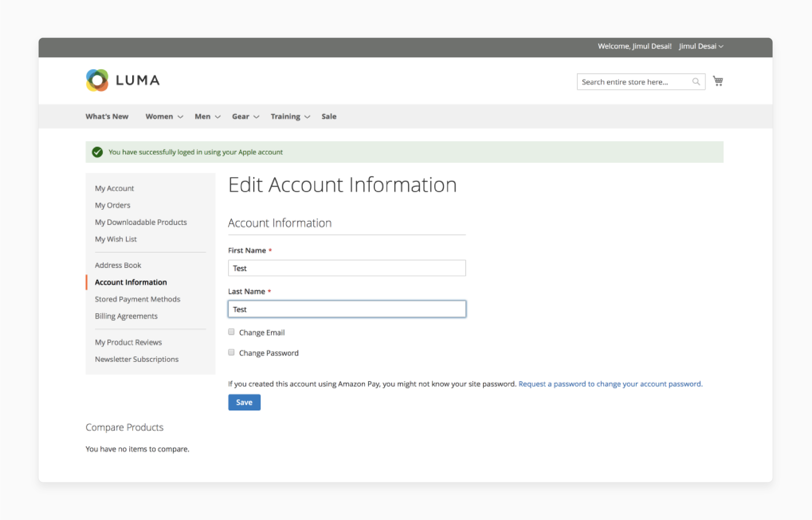Open Stored Payment Methods
Viewport: 812px width, 520px height.
coord(138,299)
